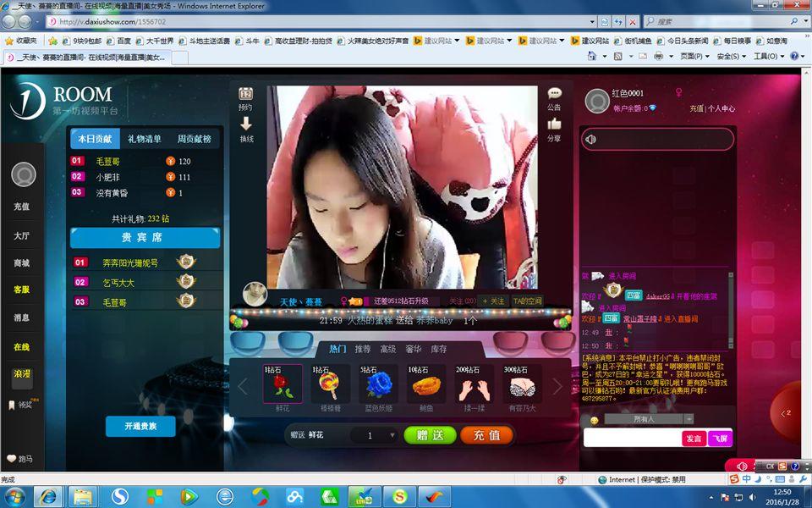Open 消息 in left sidebar
The image size is (812, 508).
click(x=21, y=317)
